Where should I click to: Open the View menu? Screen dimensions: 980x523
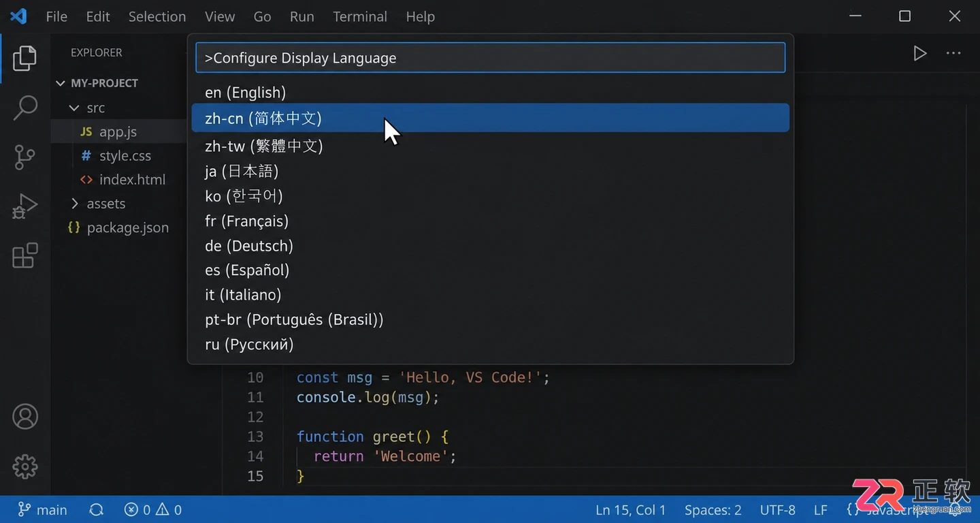click(x=220, y=16)
